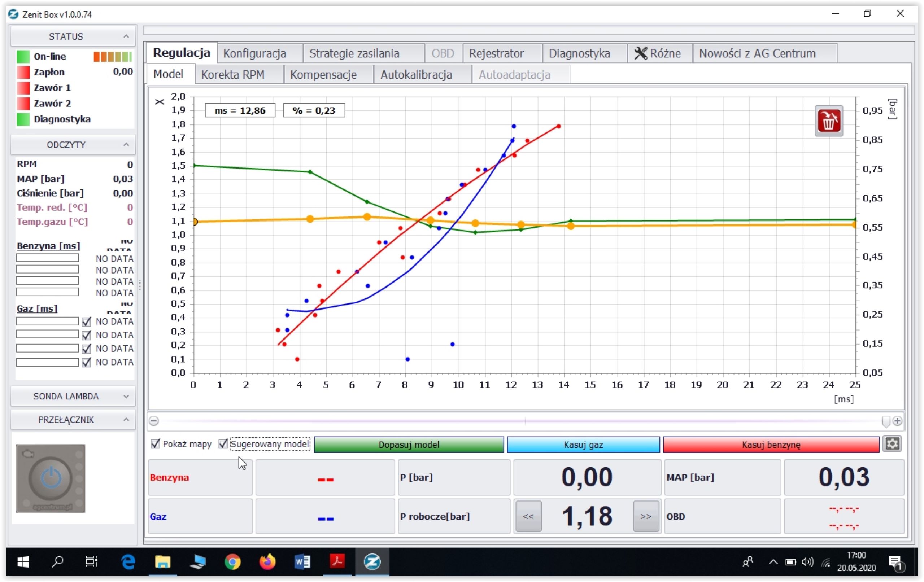Expand the SONDA LAMBDA panel
The width and height of the screenshot is (924, 582).
pyautogui.click(x=126, y=396)
